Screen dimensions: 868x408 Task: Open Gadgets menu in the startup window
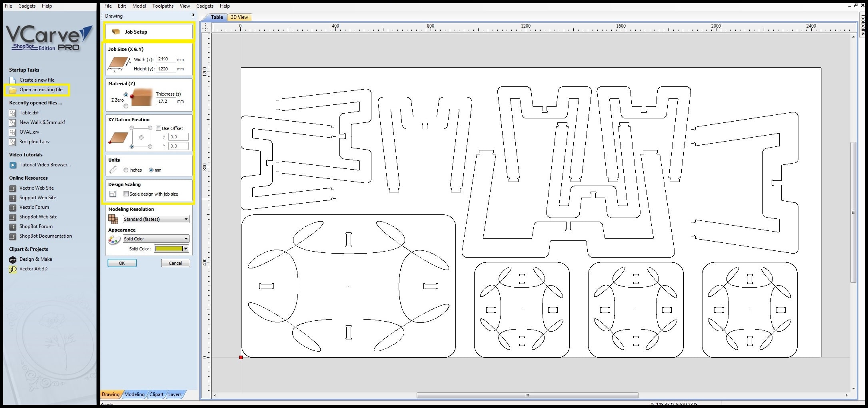coord(27,6)
